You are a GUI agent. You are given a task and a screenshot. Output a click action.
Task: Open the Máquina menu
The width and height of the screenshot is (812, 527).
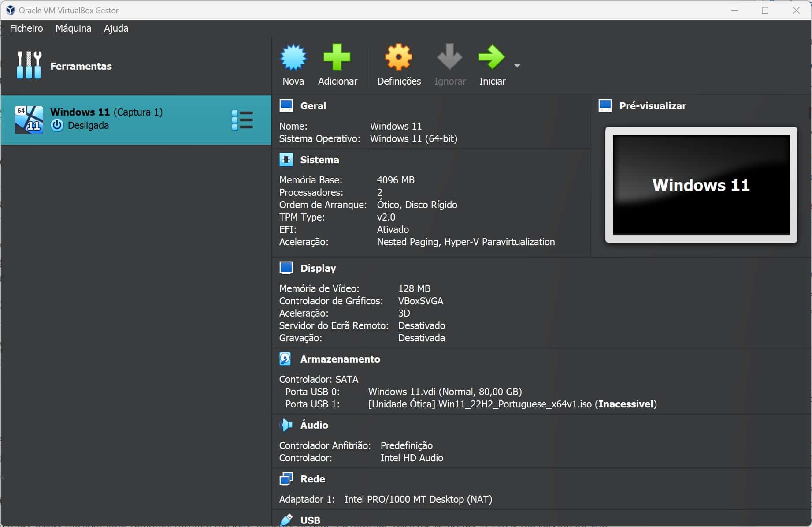pyautogui.click(x=74, y=29)
